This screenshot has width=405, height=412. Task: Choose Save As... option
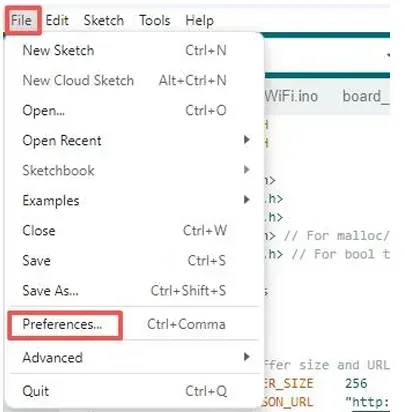click(133, 290)
